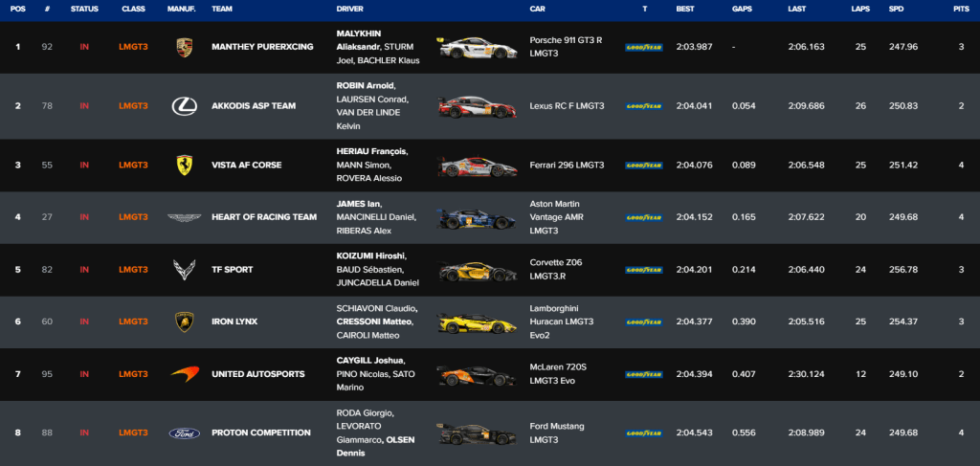Select the AKKODIS ASP TEAM name
The image size is (980, 466).
[254, 106]
